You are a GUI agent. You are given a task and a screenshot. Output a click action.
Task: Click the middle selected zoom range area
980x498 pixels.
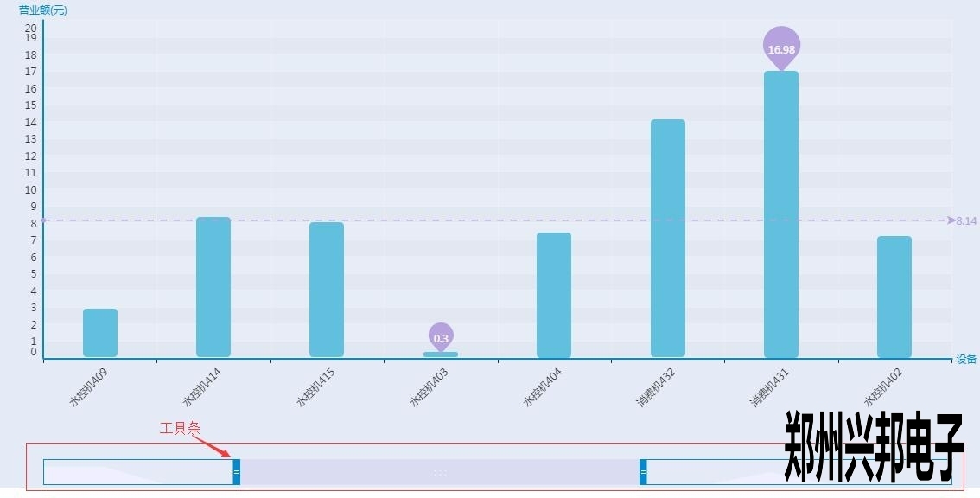(439, 472)
